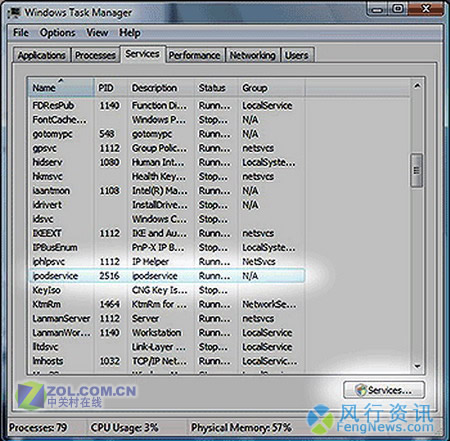Click PID 2516 in ipodservice row

109,276
